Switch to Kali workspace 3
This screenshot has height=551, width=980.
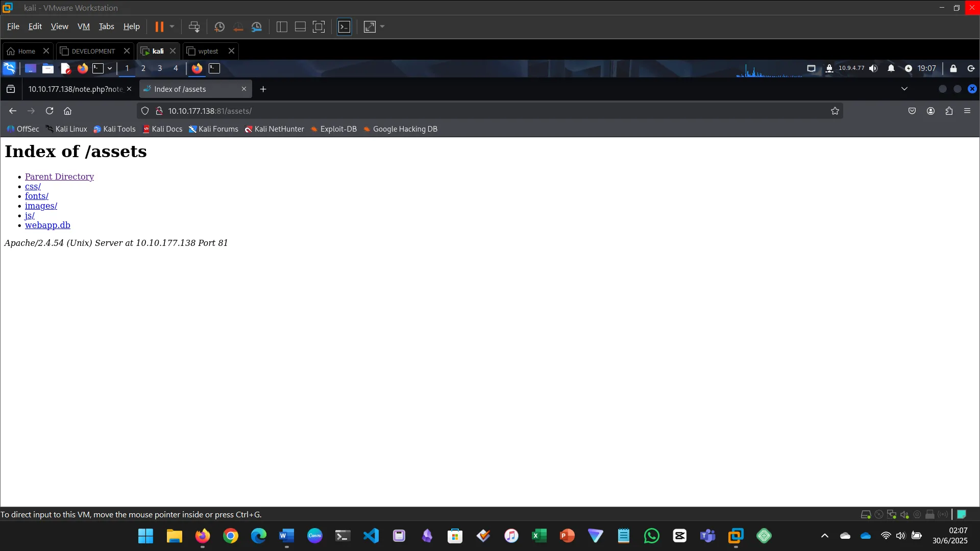[x=159, y=68]
